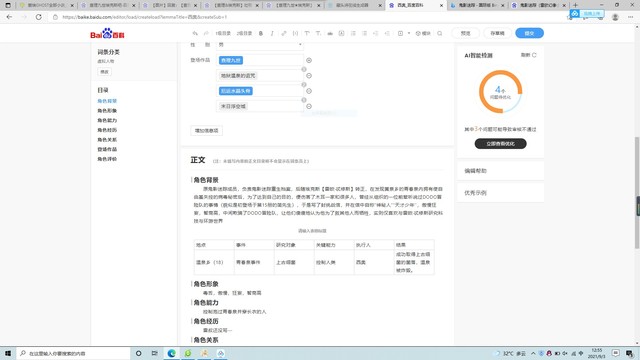This screenshot has width=640, height=360.
Task: Undo the last edit in the editor toolbar
Action: point(195,33)
